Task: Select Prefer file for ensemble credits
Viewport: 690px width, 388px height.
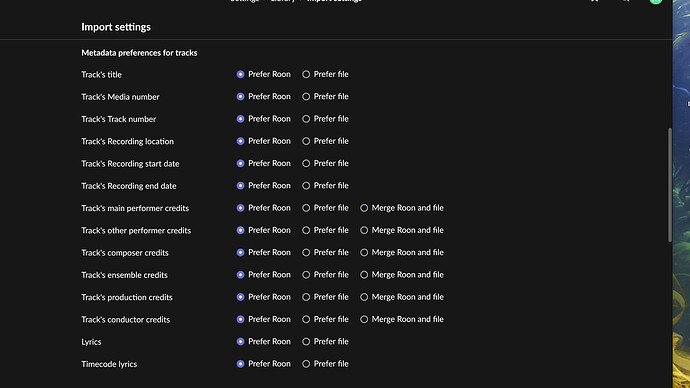Action: (x=306, y=275)
